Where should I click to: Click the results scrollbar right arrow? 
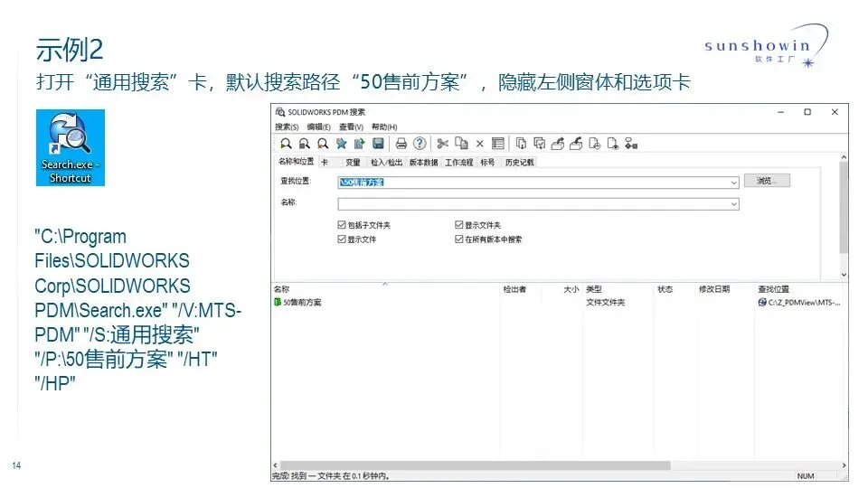click(x=844, y=465)
